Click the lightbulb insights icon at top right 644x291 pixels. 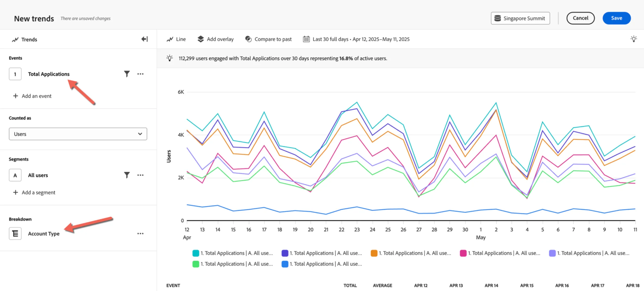pyautogui.click(x=634, y=39)
